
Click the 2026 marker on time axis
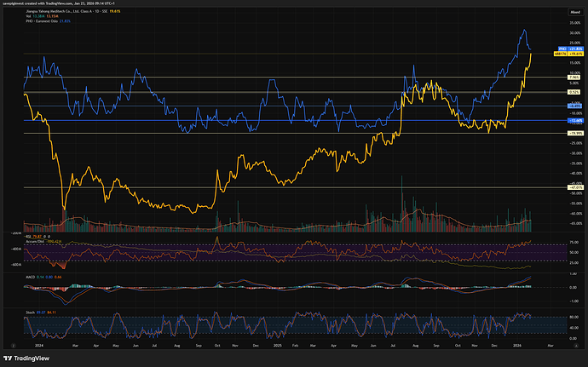(x=518, y=342)
